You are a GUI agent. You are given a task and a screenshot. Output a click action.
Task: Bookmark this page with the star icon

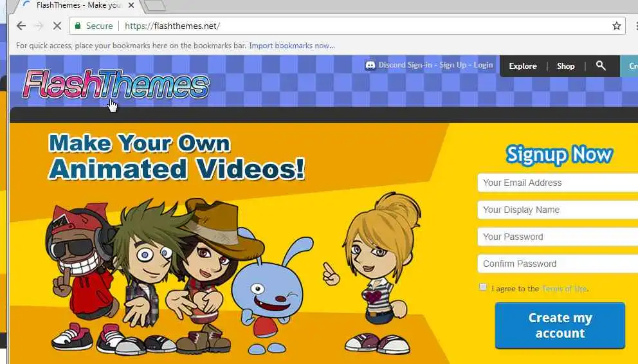coord(616,26)
